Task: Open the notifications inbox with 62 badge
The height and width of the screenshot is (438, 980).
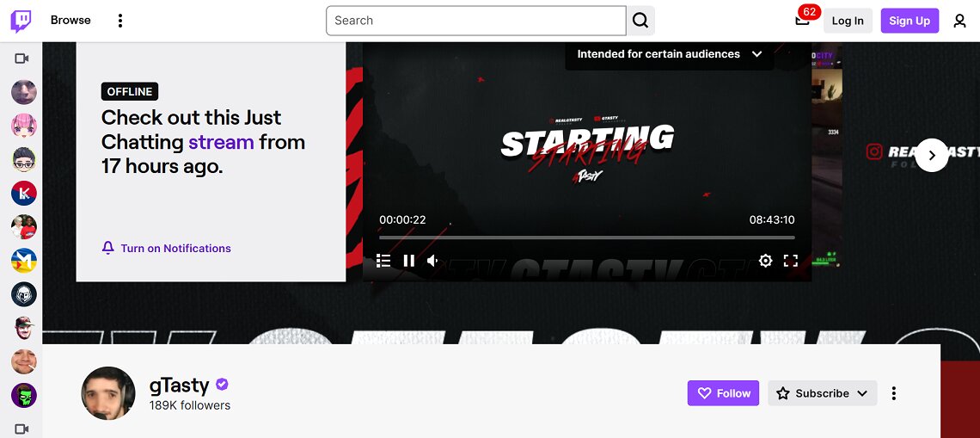Action: tap(802, 21)
